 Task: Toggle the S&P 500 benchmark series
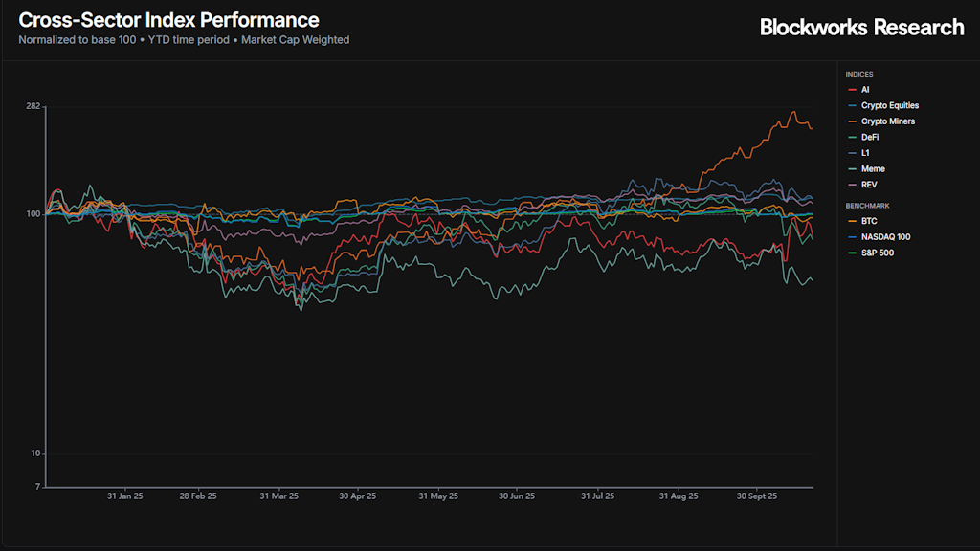click(878, 253)
